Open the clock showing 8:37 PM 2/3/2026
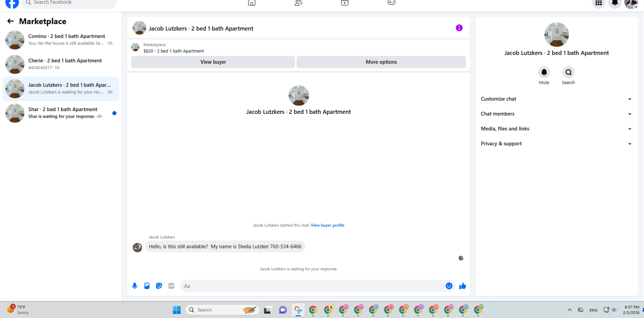644x318 pixels. 631,310
